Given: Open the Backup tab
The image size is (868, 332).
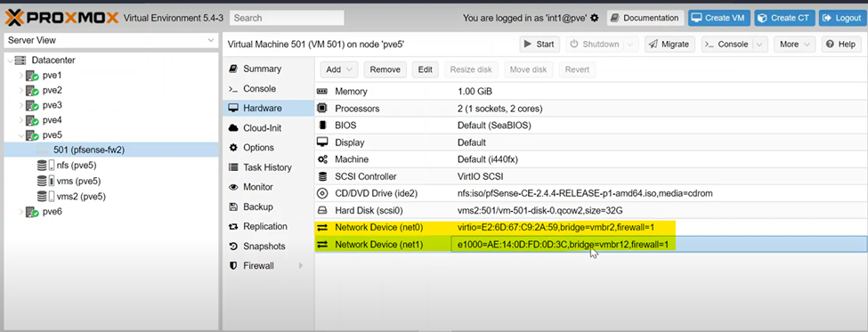Looking at the screenshot, I should click(x=268, y=207).
